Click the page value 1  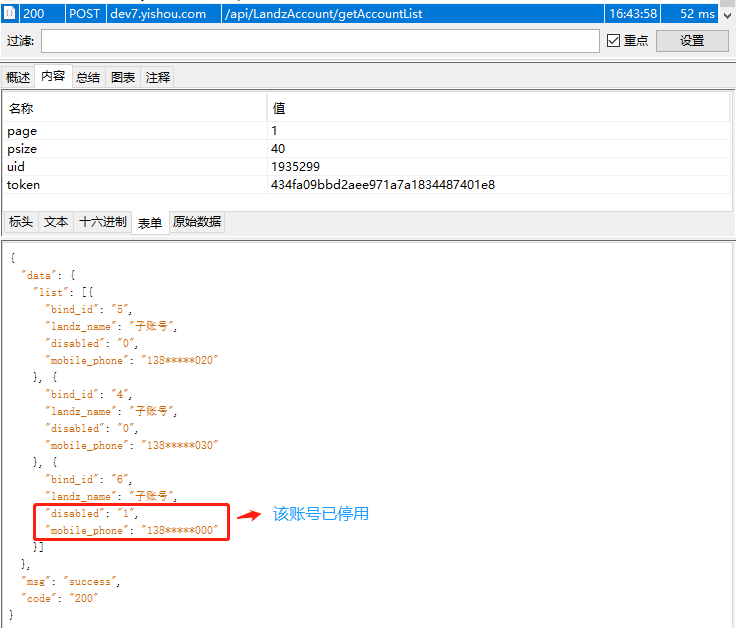click(274, 131)
